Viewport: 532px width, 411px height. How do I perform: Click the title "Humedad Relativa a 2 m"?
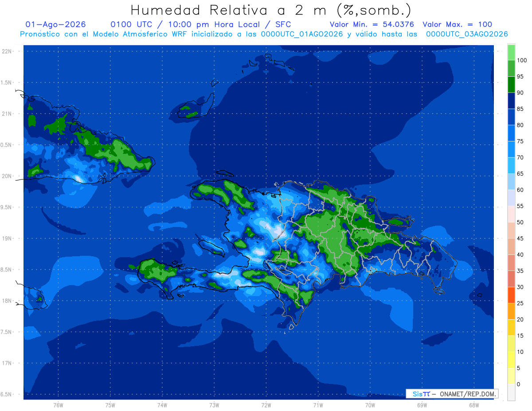(x=231, y=10)
